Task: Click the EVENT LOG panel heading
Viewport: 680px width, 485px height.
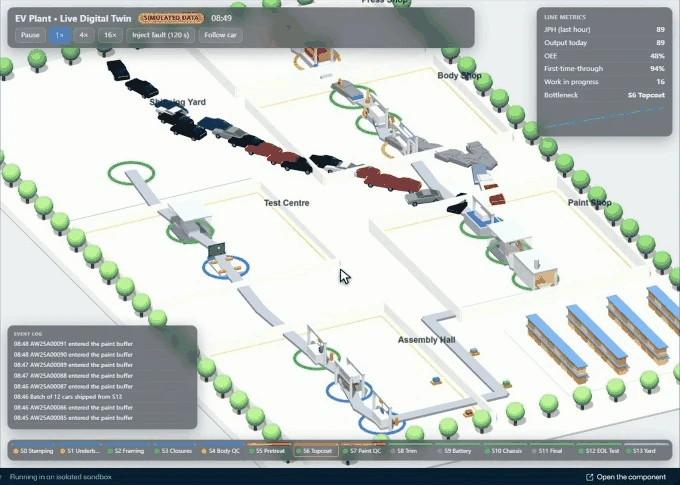Action: pyautogui.click(x=28, y=334)
